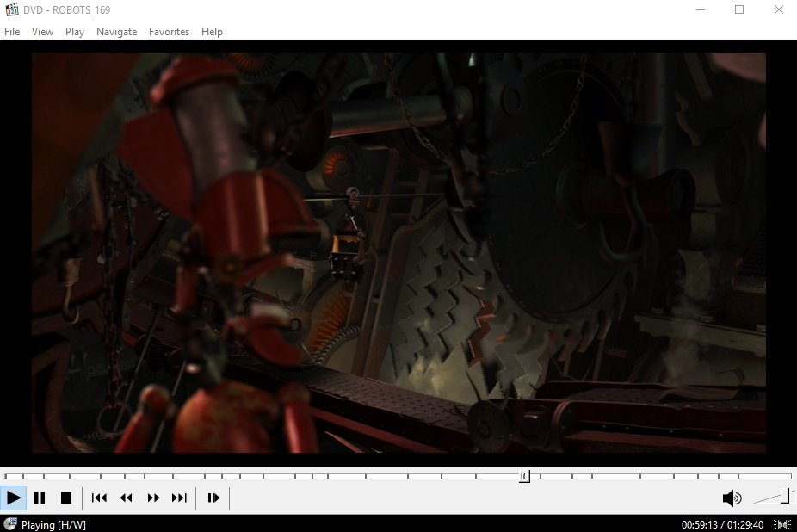The height and width of the screenshot is (532, 797).
Task: Skip to previous chapter
Action: click(x=99, y=498)
